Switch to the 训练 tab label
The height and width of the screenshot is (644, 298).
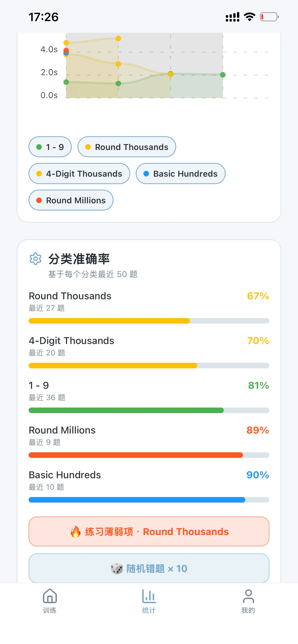click(49, 610)
